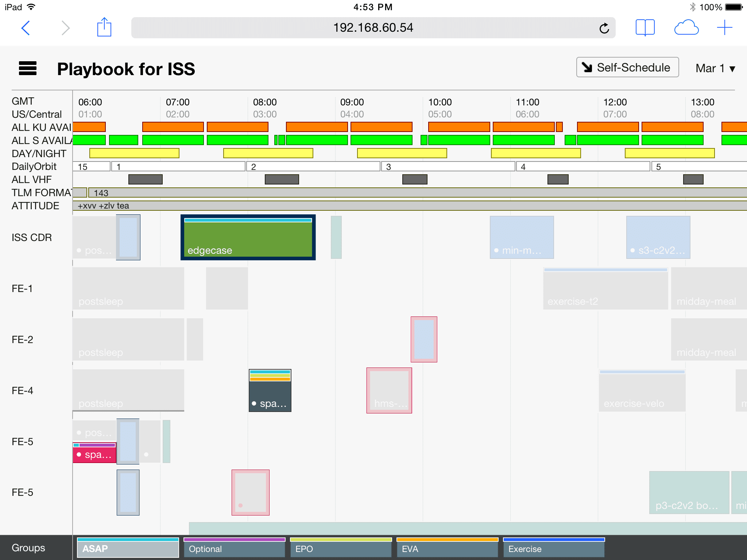Add new tab with plus icon
This screenshot has width=747, height=560.
724,28
